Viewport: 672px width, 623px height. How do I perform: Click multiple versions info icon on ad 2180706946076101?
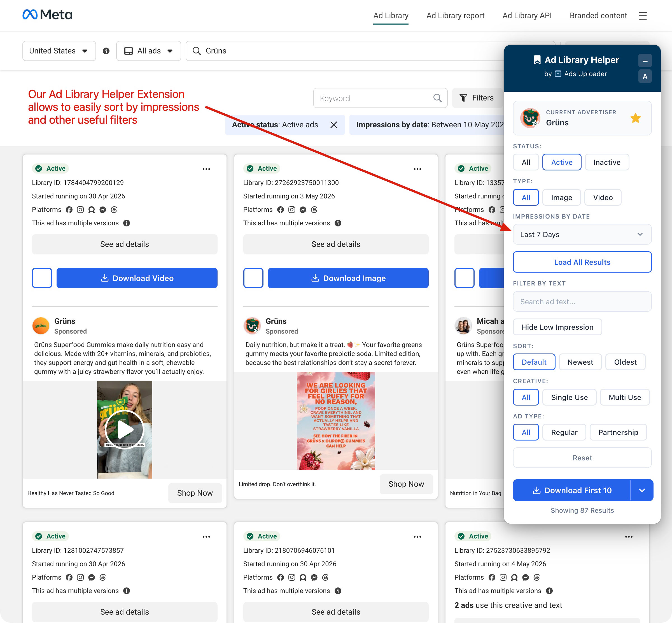click(338, 591)
